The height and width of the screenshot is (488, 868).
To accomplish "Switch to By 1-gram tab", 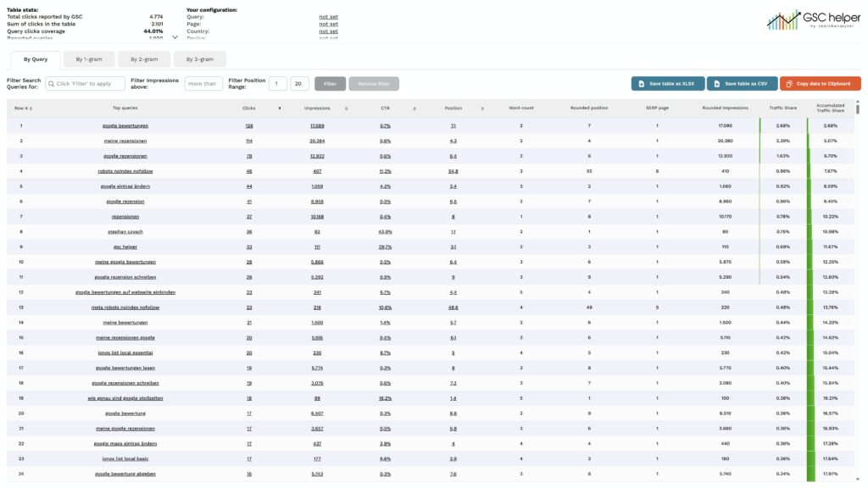I will (89, 59).
